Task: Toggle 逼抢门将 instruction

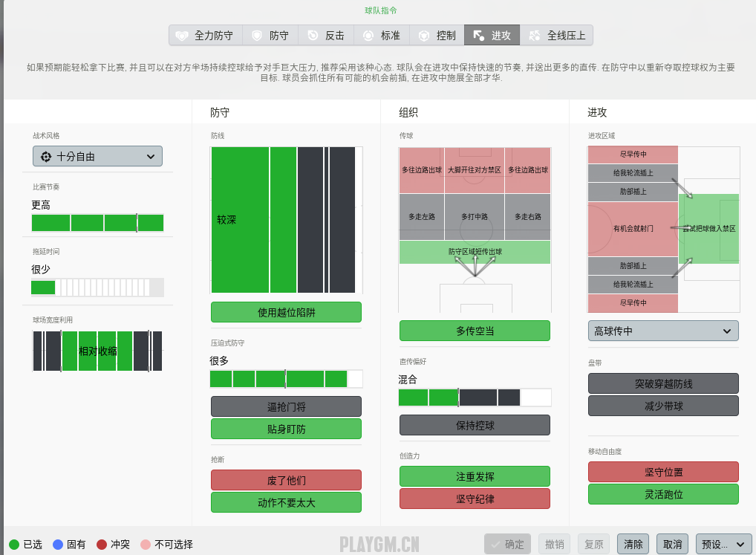Action: (286, 406)
